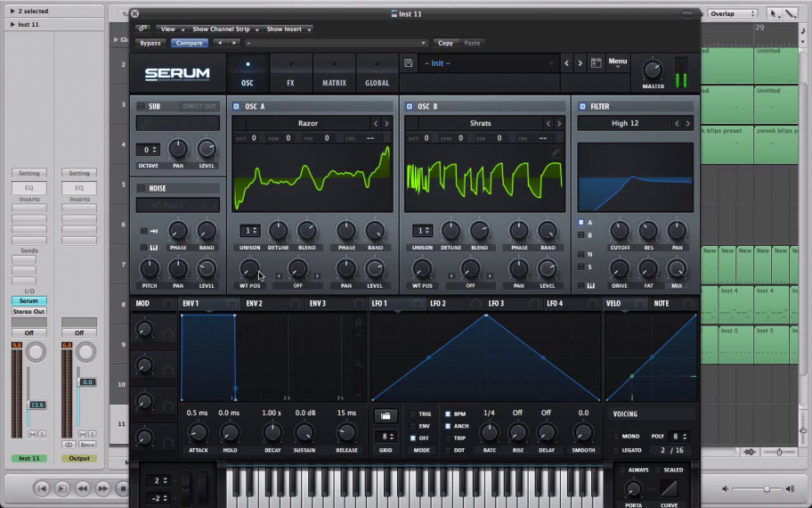This screenshot has height=508, width=812.
Task: Click the Bypass button
Action: tap(150, 43)
